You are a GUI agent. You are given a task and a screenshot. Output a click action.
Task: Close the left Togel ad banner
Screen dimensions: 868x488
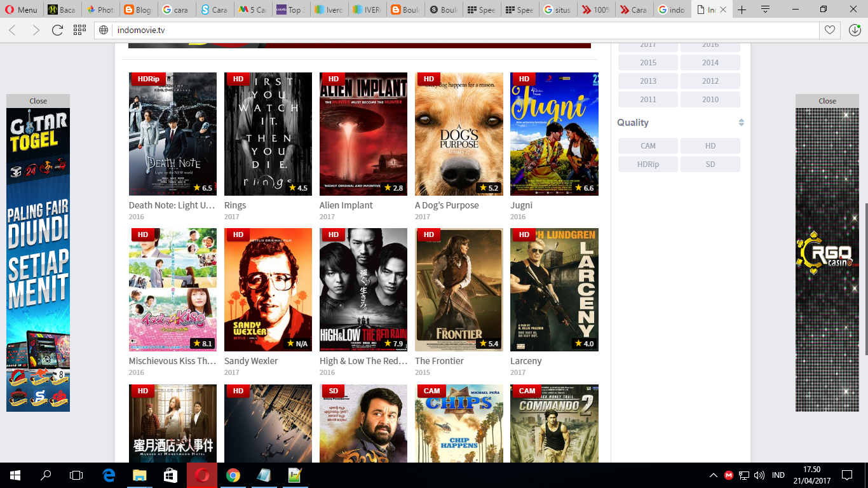pos(38,100)
